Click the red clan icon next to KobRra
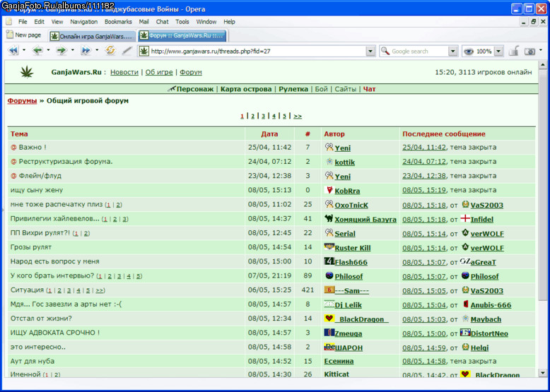This screenshot has height=392, width=550. (329, 190)
